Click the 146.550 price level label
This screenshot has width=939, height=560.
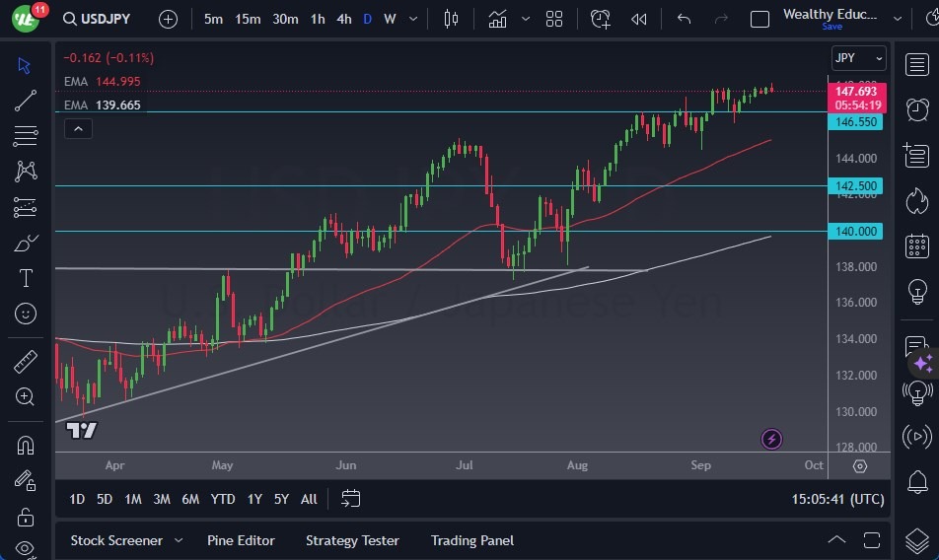tap(856, 122)
